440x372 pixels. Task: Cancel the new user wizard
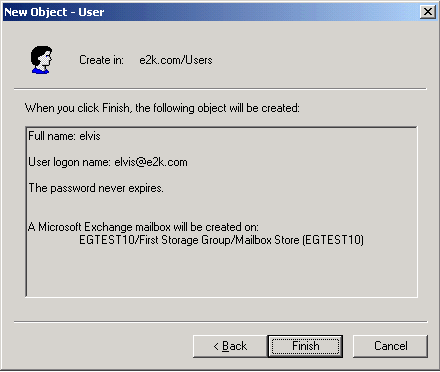(x=390, y=346)
